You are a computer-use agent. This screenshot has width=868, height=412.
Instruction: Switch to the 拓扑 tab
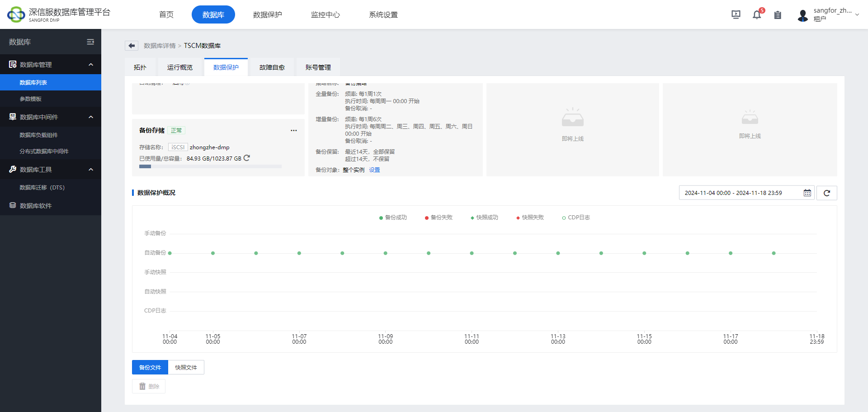[140, 67]
